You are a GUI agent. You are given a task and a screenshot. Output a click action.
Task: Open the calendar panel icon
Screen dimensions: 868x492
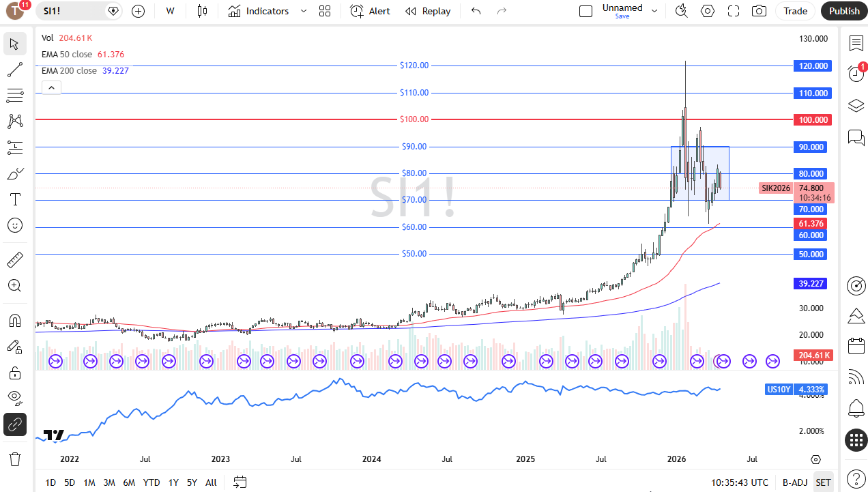pos(856,346)
